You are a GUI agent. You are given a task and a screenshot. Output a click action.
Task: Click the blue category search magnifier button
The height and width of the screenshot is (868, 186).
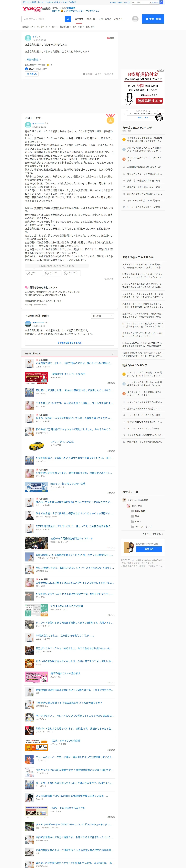click(68, 19)
